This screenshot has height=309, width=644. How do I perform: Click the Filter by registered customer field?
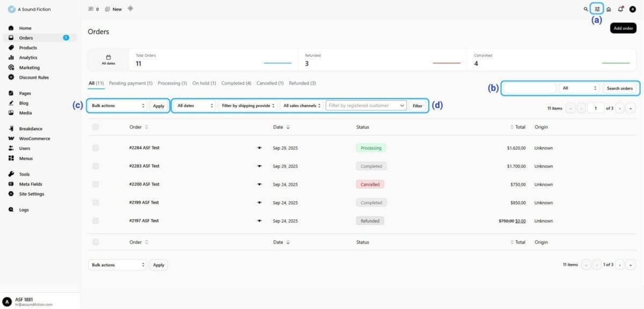pyautogui.click(x=366, y=106)
